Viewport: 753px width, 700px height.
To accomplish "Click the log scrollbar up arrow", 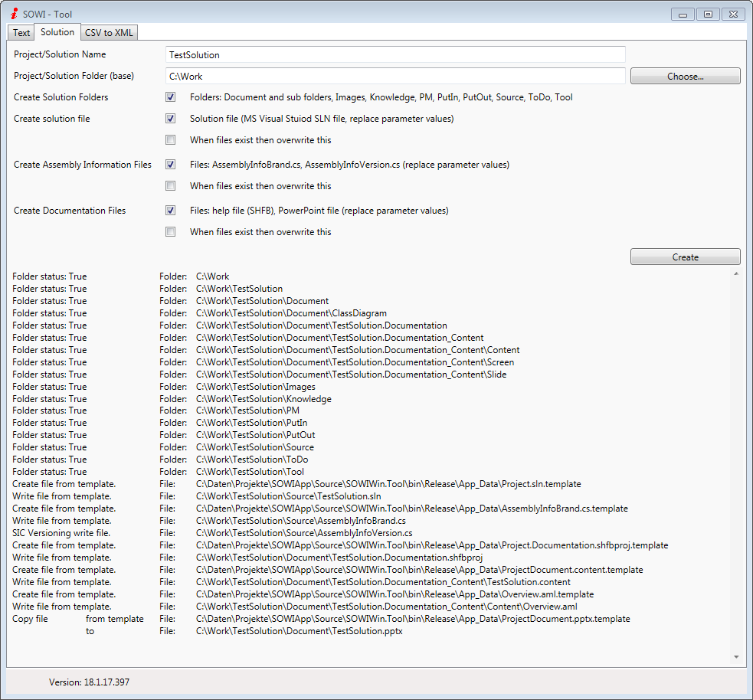I will pos(736,273).
